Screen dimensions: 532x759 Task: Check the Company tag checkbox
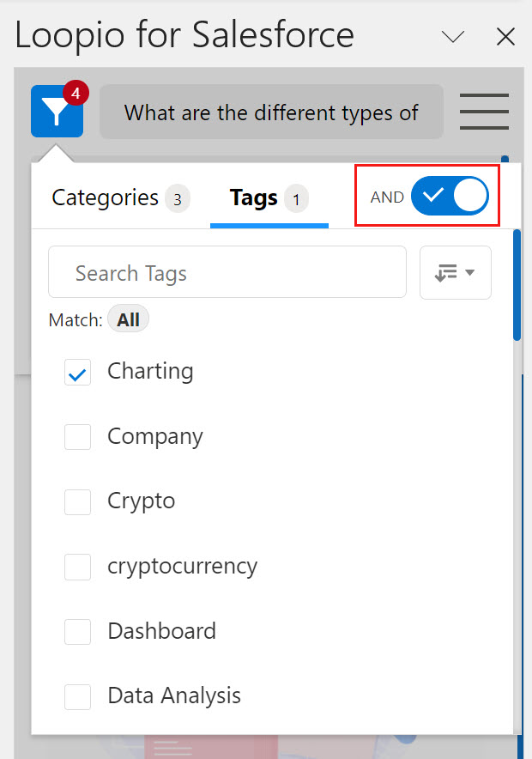(77, 437)
